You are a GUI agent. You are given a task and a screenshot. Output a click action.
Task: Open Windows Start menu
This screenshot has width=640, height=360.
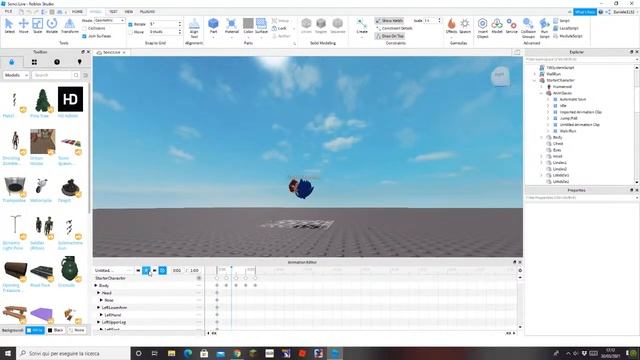point(7,353)
